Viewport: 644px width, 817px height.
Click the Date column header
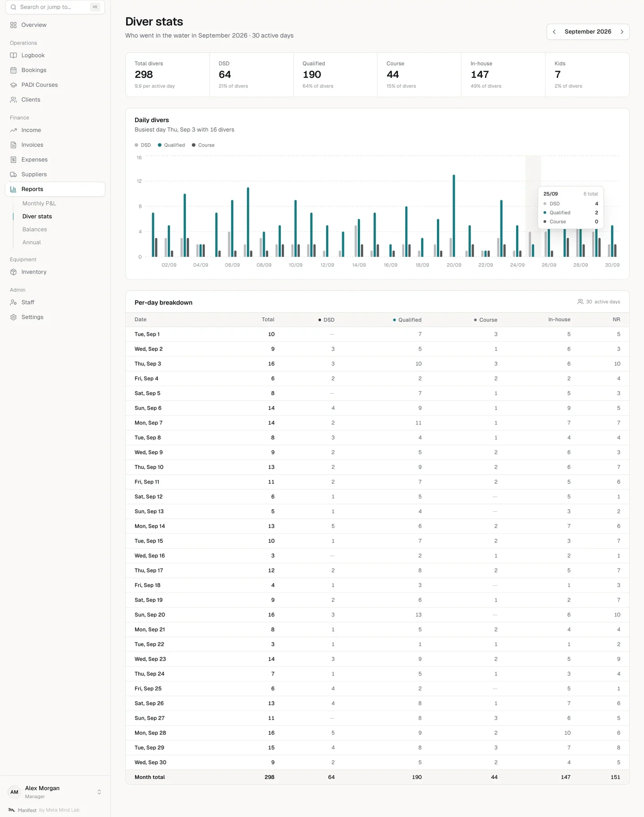pyautogui.click(x=140, y=319)
